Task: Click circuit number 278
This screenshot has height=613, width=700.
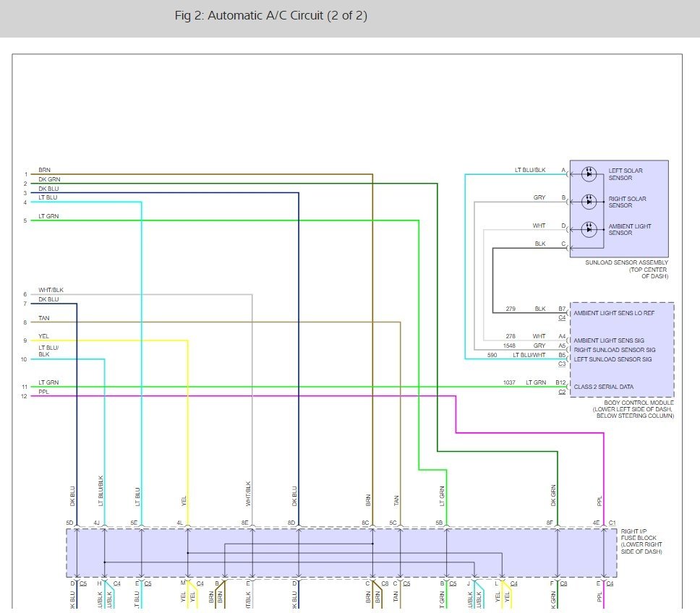Action: click(x=511, y=336)
